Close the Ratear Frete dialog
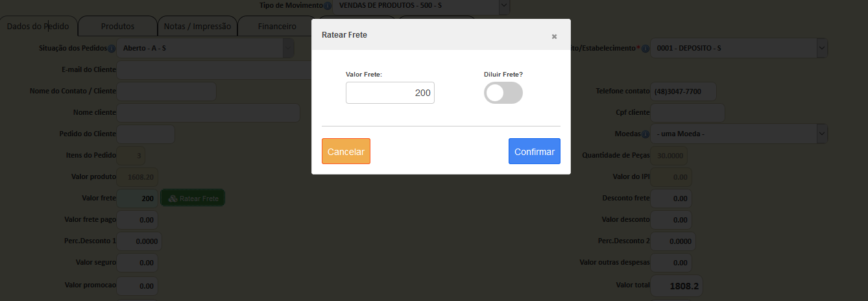Image resolution: width=868 pixels, height=301 pixels. pos(554,36)
